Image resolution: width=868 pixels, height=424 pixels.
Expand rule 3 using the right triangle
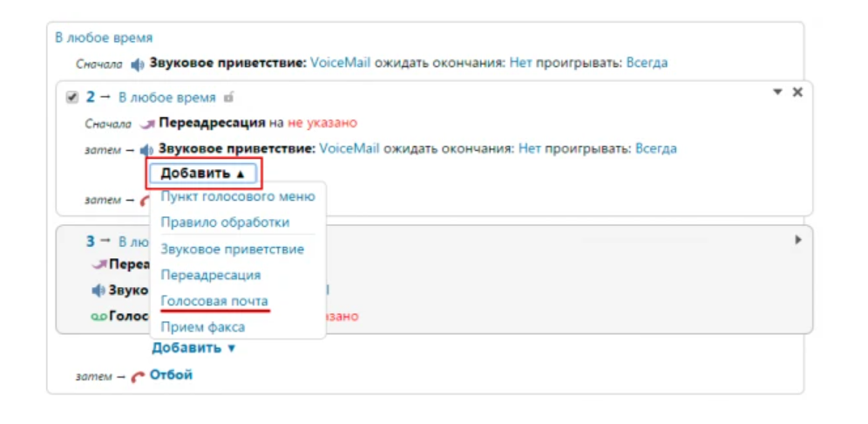[798, 240]
